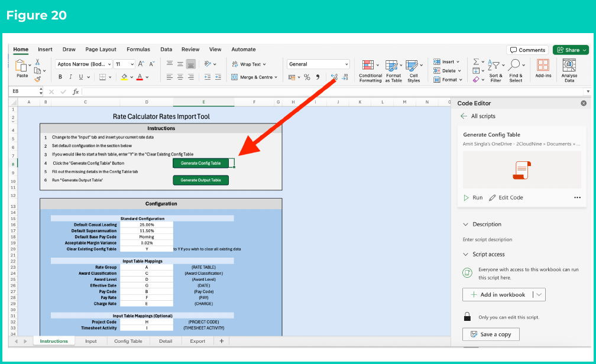
Task: Click the fx insert function icon
Action: pos(76,92)
